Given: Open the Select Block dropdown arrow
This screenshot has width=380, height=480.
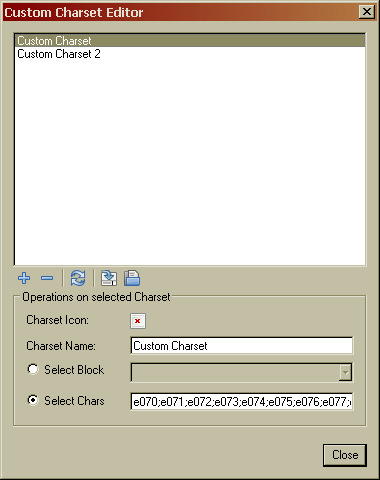Looking at the screenshot, I should tap(345, 372).
